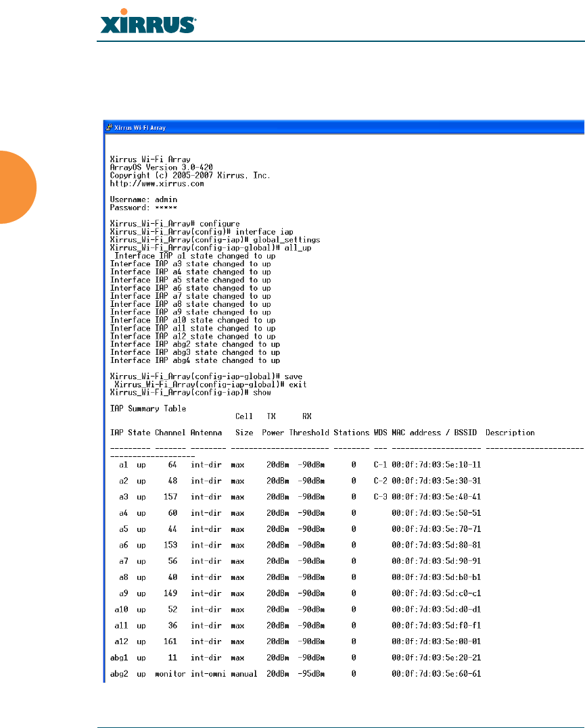585x728 pixels.
Task: Click the '-95dBm' threshold in row abg2
Action: click(311, 674)
